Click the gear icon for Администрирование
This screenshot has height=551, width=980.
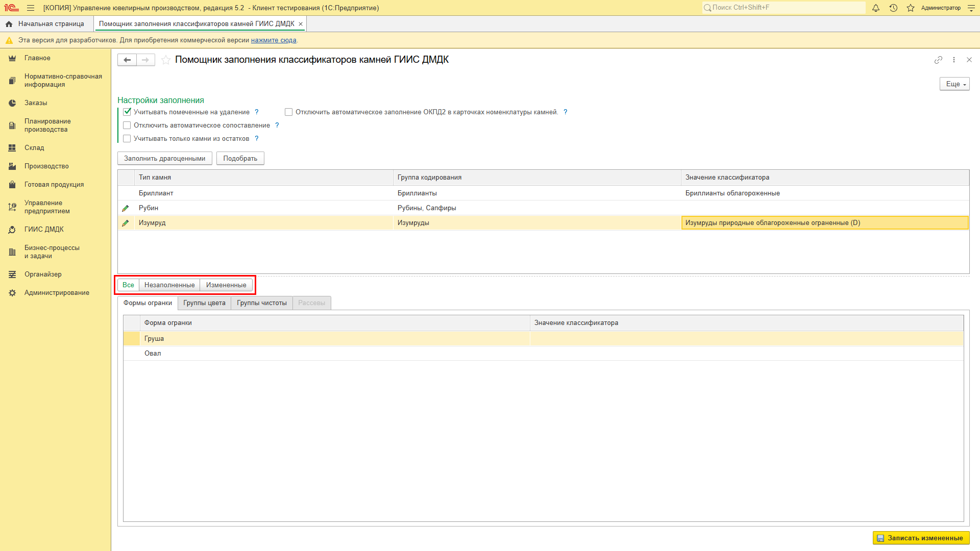tap(12, 293)
